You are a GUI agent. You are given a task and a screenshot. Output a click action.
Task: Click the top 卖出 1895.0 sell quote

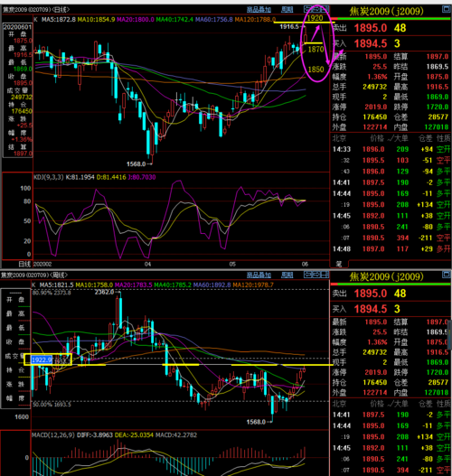coord(370,28)
